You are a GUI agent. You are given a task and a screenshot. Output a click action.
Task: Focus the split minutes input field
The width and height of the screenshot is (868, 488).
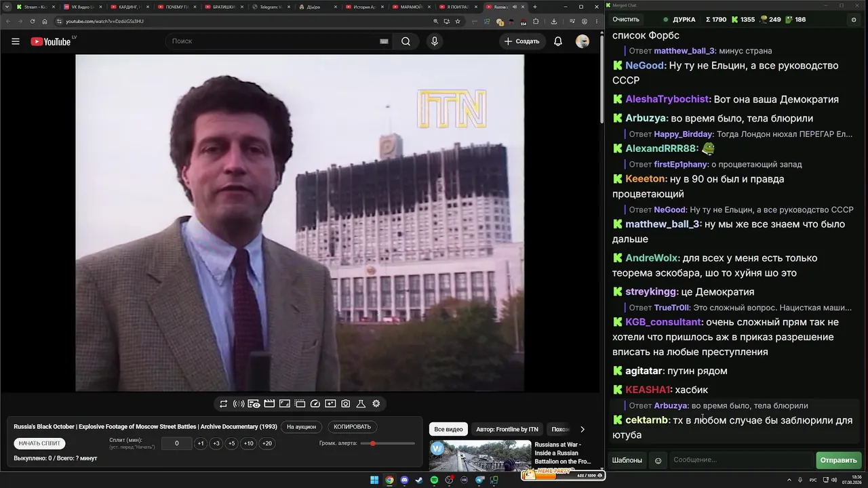tap(177, 443)
